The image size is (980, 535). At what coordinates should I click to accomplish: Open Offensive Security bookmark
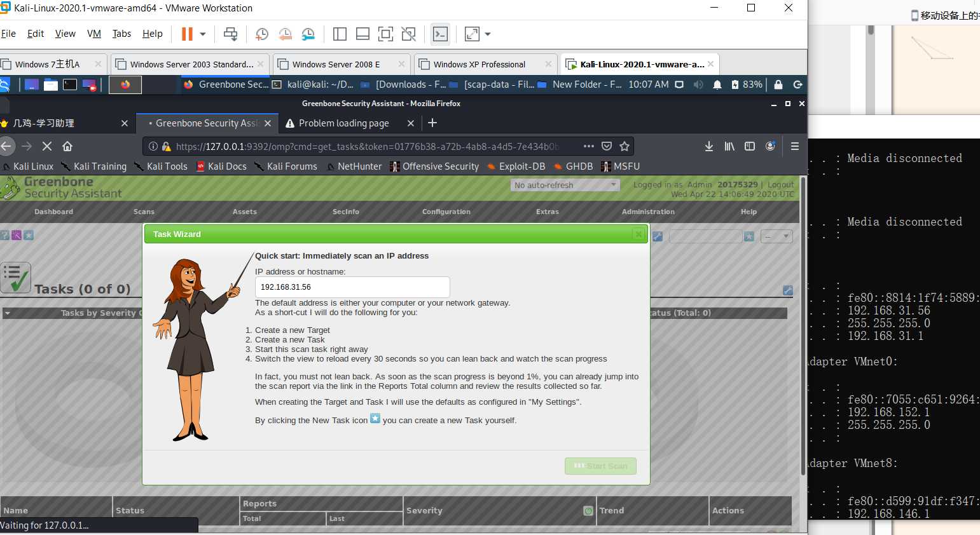(434, 166)
